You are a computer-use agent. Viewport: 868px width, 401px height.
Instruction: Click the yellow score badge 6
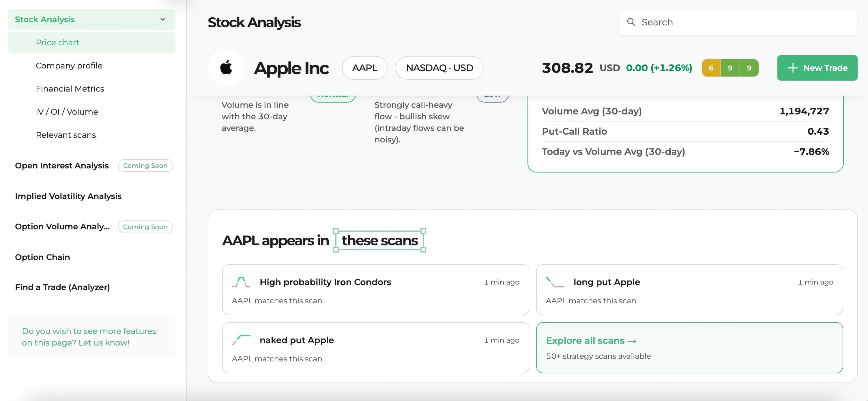[x=711, y=68]
